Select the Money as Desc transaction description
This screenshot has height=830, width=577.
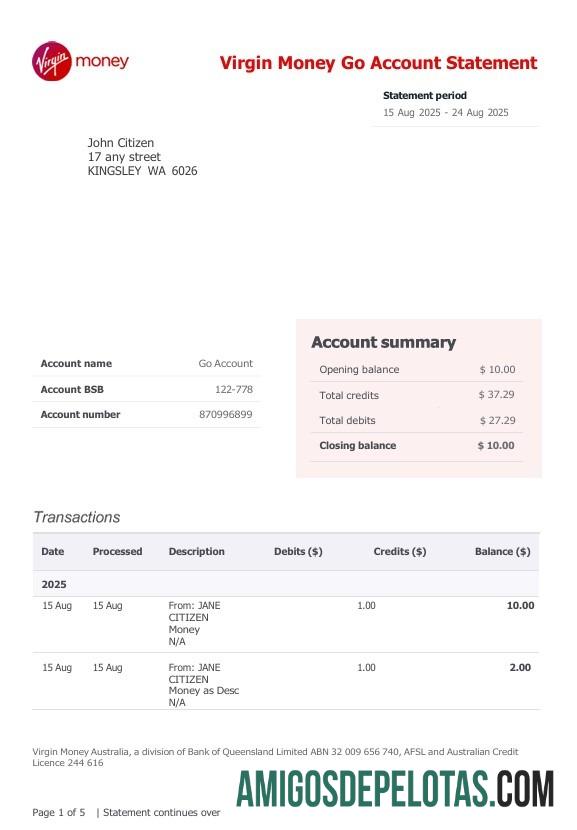click(x=204, y=691)
